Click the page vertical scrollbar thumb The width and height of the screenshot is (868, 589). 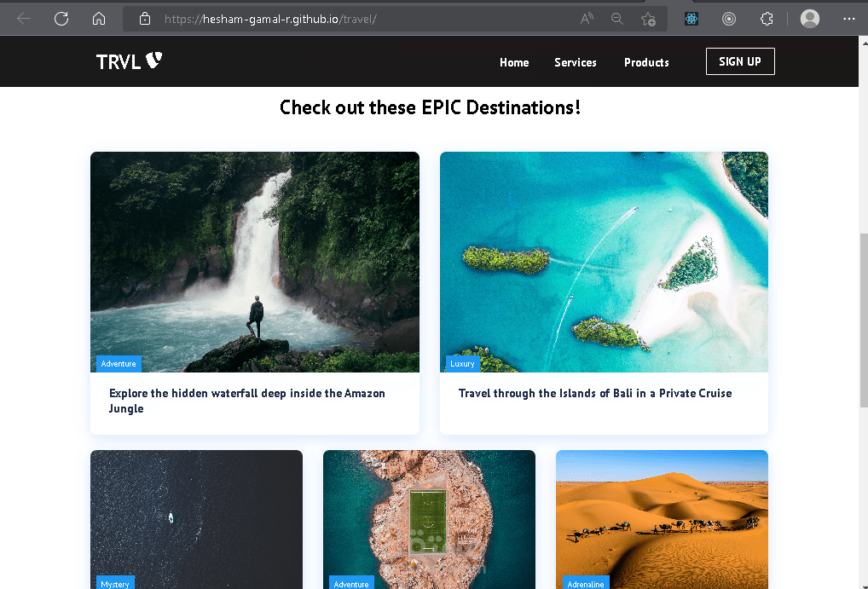863,320
